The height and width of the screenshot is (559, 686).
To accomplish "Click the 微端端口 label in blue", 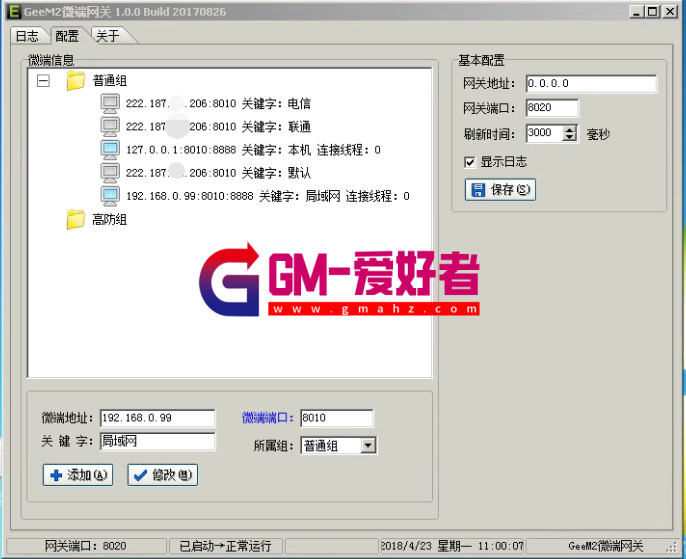I will point(267,418).
